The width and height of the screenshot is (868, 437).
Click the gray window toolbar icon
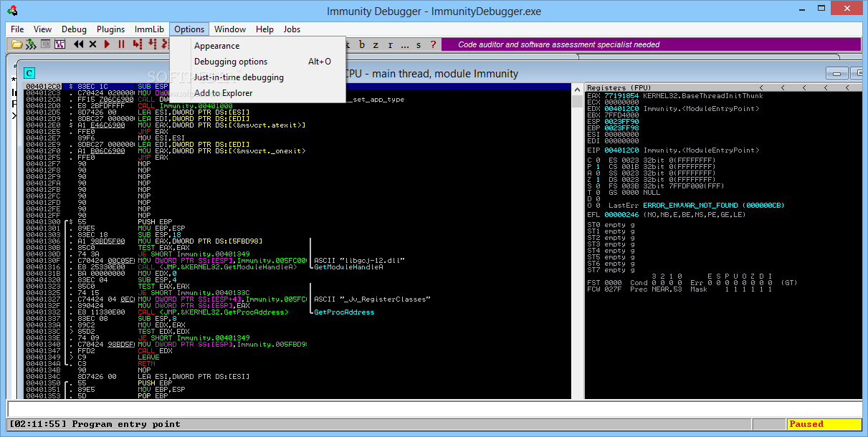pos(45,44)
